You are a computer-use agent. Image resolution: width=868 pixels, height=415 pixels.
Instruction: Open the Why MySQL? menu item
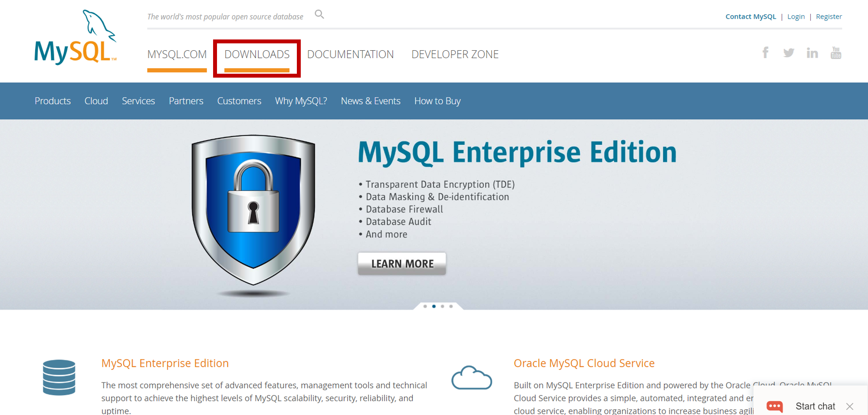coord(301,101)
